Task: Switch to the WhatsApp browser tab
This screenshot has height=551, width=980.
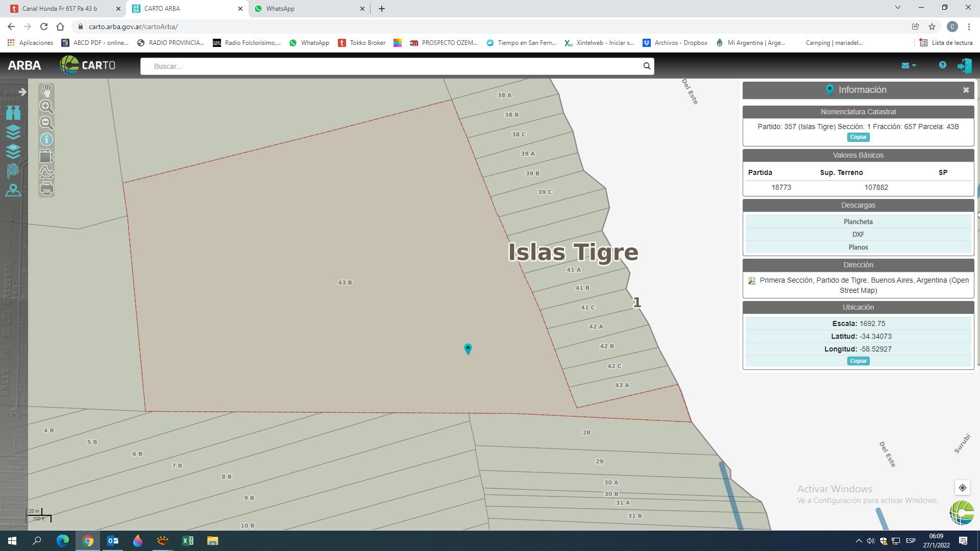Action: click(x=310, y=9)
